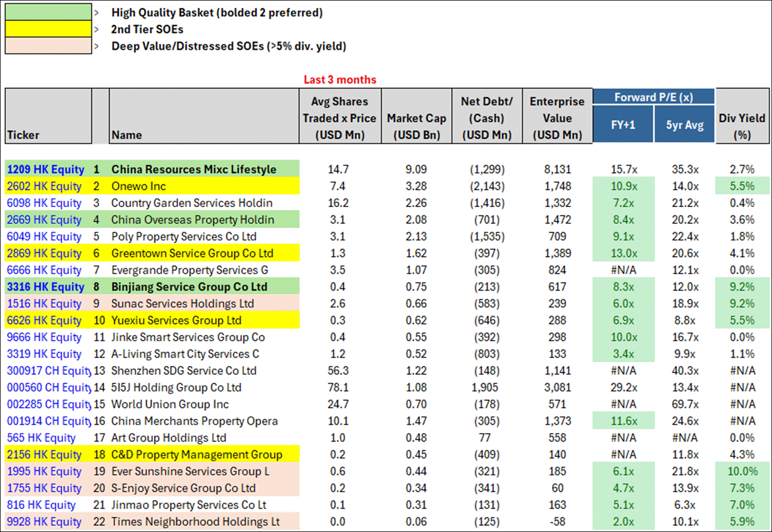This screenshot has height=532, width=772.
Task: Select the Market Cap (USD Bn) header
Action: 417,116
